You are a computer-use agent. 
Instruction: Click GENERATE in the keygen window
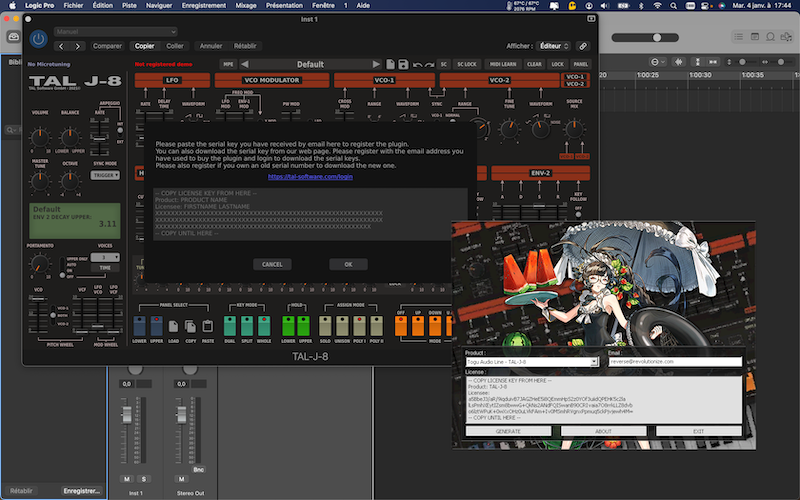pyautogui.click(x=508, y=431)
